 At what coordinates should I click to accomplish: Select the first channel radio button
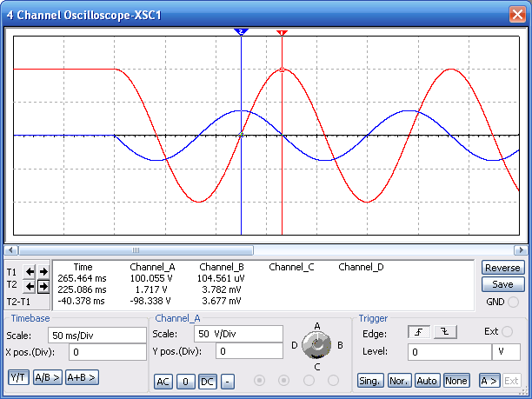[x=260, y=381]
